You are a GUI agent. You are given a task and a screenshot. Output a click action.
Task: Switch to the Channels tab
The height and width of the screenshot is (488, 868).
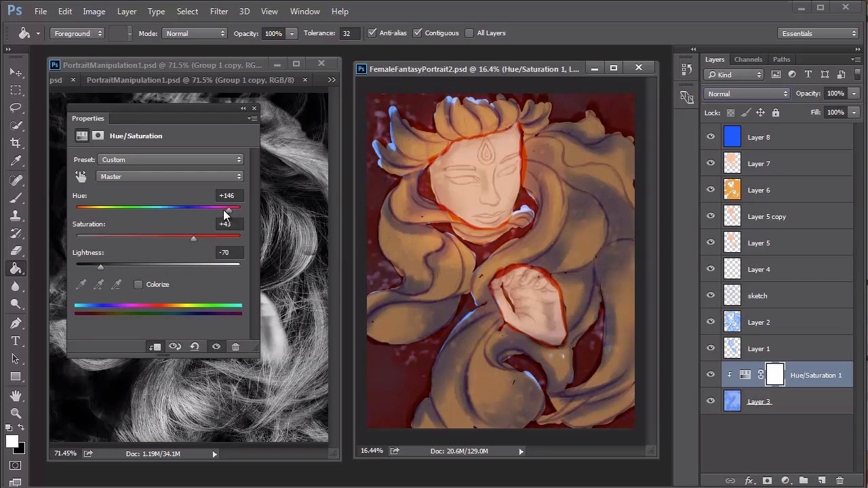pos(748,60)
